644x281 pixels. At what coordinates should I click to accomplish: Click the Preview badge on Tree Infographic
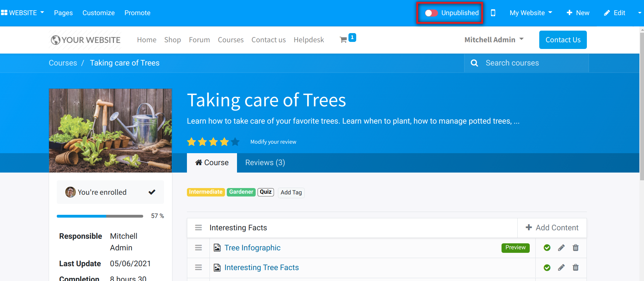click(x=516, y=248)
